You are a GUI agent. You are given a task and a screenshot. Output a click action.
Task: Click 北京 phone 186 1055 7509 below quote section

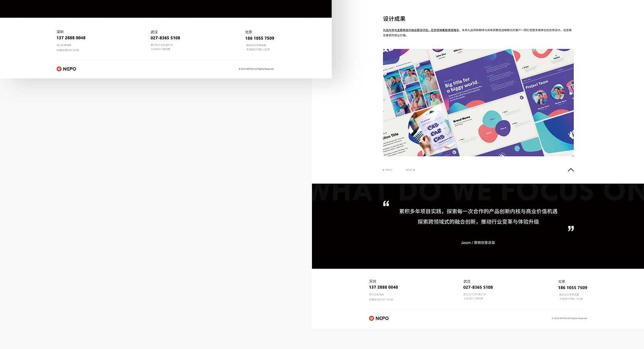point(572,287)
